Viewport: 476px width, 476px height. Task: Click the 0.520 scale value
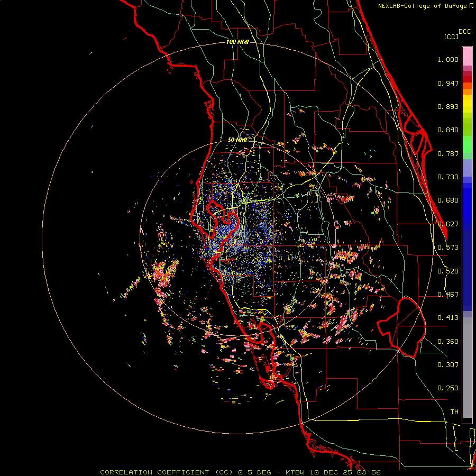448,271
